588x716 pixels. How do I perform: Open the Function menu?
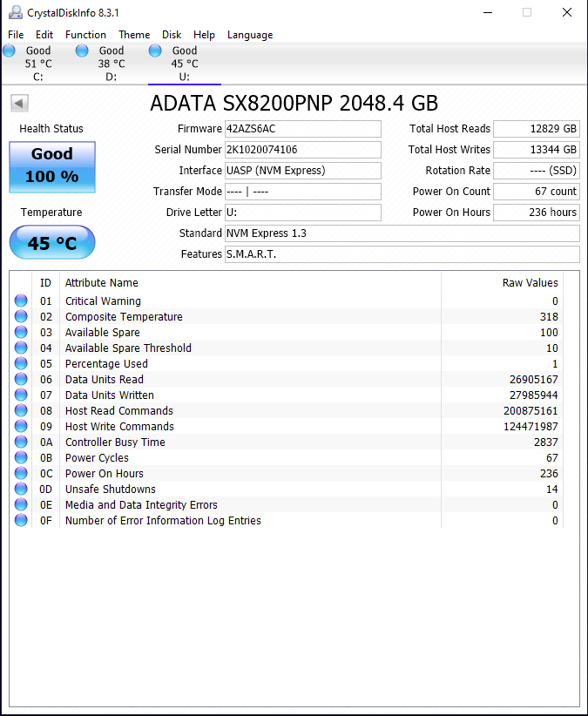[85, 35]
